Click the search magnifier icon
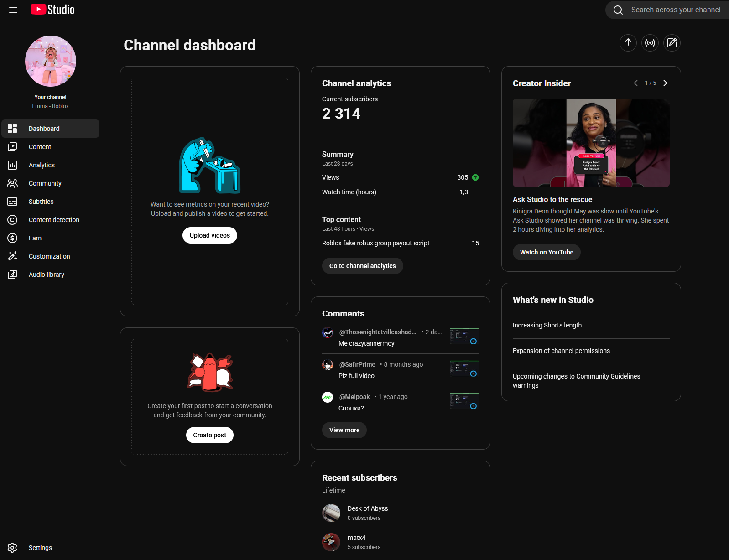The image size is (729, 560). tap(618, 10)
